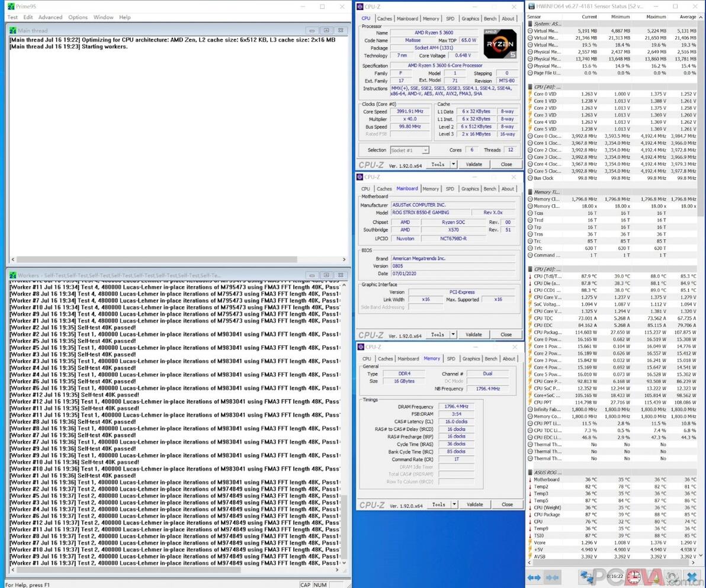Click the Main thread horizontal scrollbar
Screen dimensions: 706x588
[157, 259]
